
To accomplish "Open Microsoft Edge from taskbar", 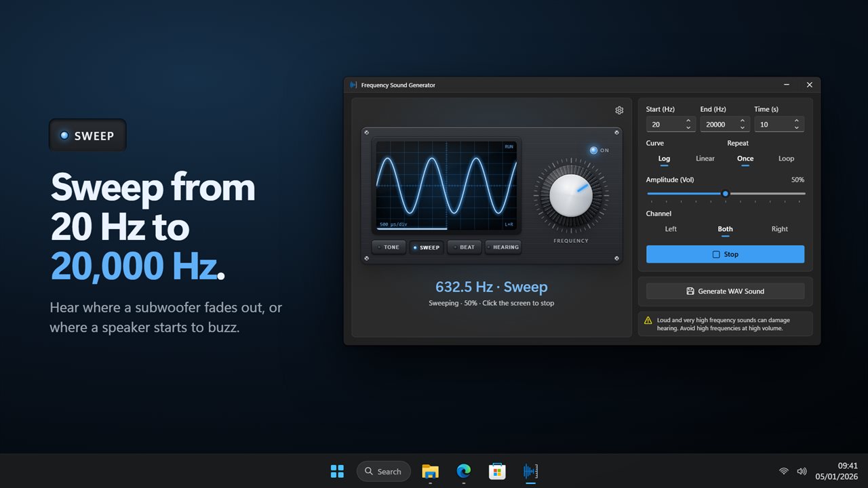I will 463,471.
